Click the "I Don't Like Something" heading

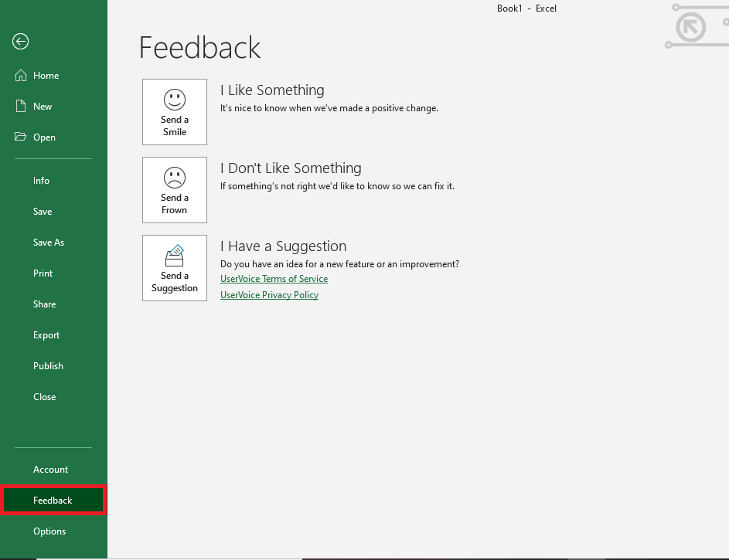click(x=291, y=168)
